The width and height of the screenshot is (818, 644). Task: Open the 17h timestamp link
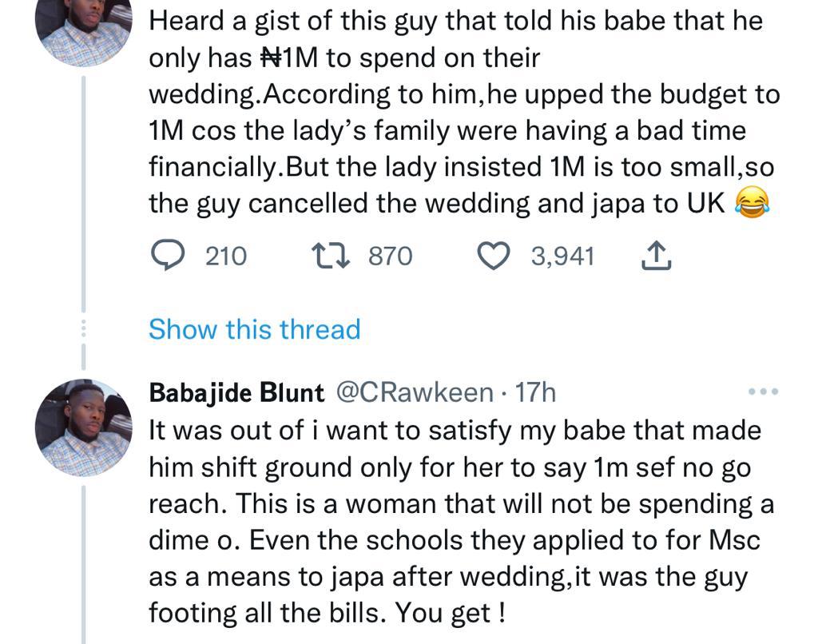click(535, 393)
